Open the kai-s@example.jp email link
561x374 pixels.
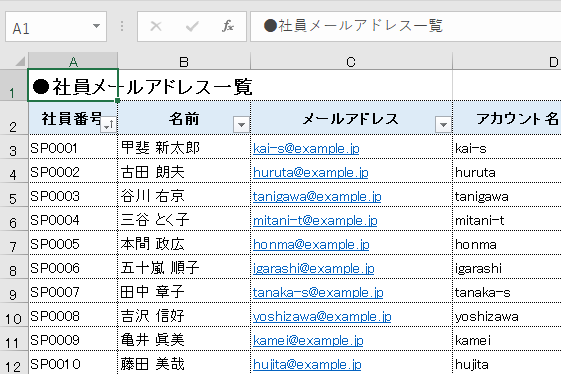pos(306,148)
